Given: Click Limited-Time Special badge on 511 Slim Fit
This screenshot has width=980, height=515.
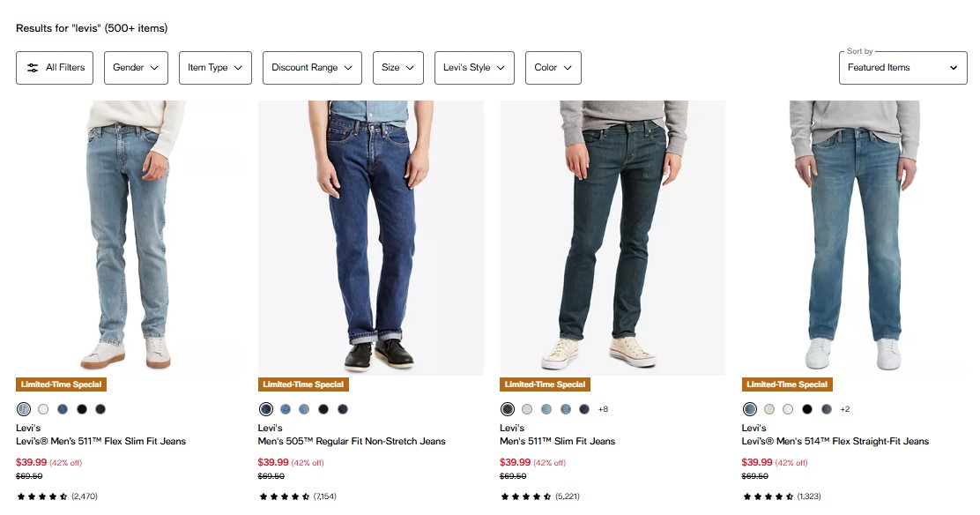Looking at the screenshot, I should 545,384.
